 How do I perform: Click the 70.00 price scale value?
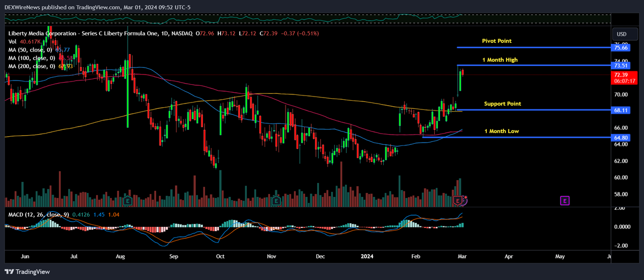621,95
